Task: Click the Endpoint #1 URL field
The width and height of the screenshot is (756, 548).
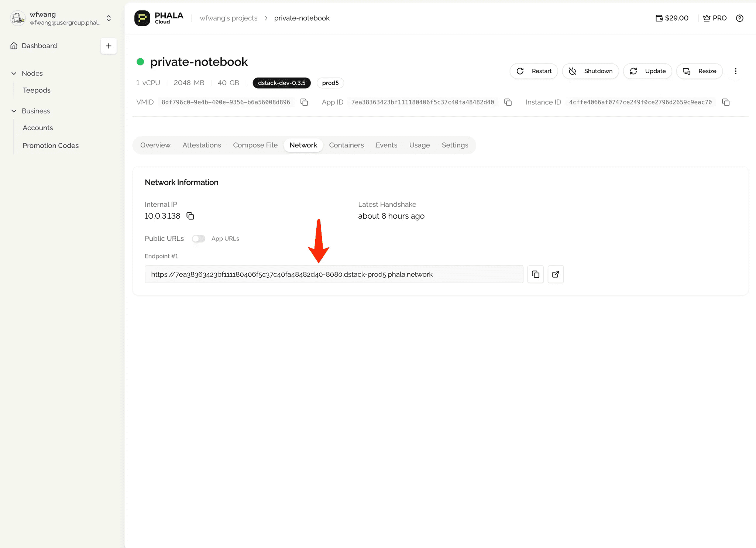Action: tap(334, 274)
